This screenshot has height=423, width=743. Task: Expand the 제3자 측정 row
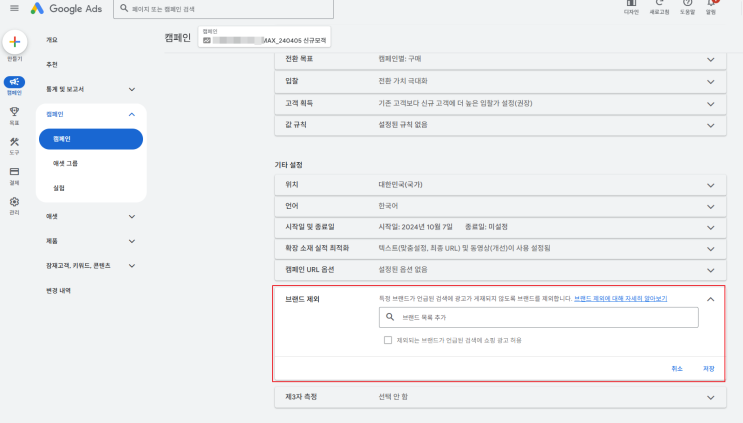click(x=500, y=397)
